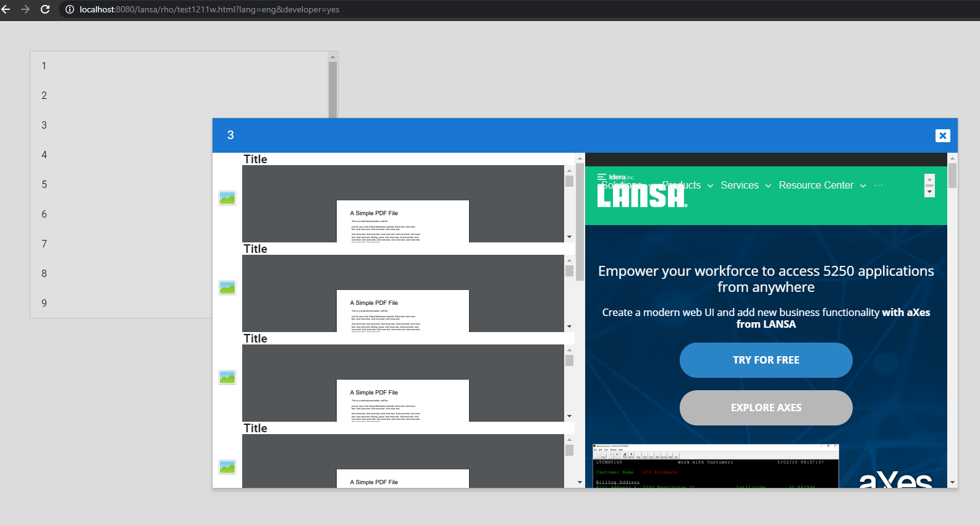Click the aXes terminal screenshot image
980x525 pixels.
(x=716, y=466)
